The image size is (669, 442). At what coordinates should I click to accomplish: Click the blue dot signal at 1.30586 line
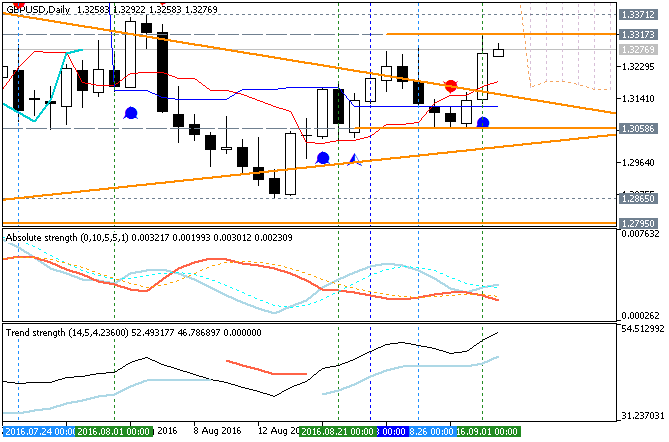(483, 122)
